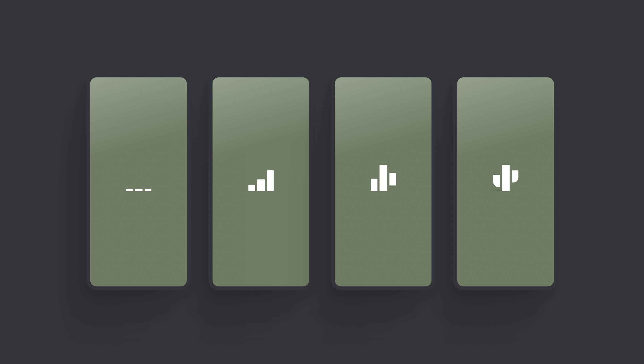The height and width of the screenshot is (364, 644).
Task: Click the white cactus logo icon
Action: [x=506, y=178]
